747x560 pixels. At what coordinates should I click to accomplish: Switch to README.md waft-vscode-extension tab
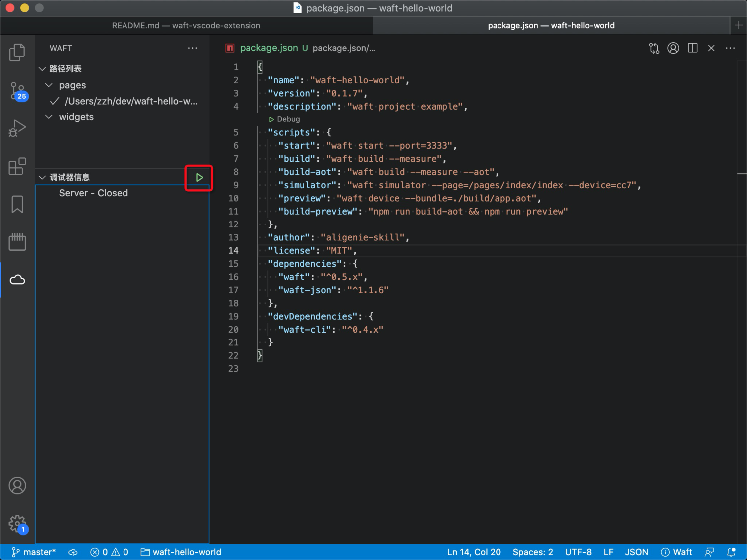coord(186,25)
